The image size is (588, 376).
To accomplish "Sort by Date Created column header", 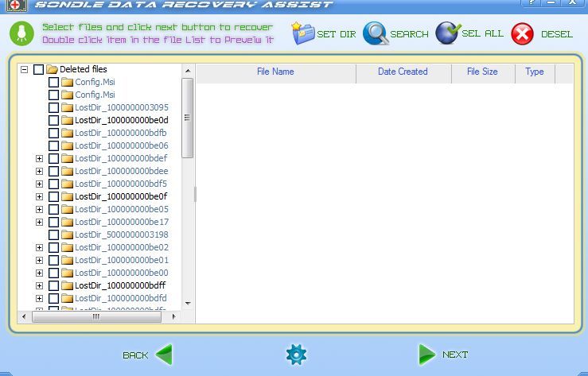I will (403, 72).
